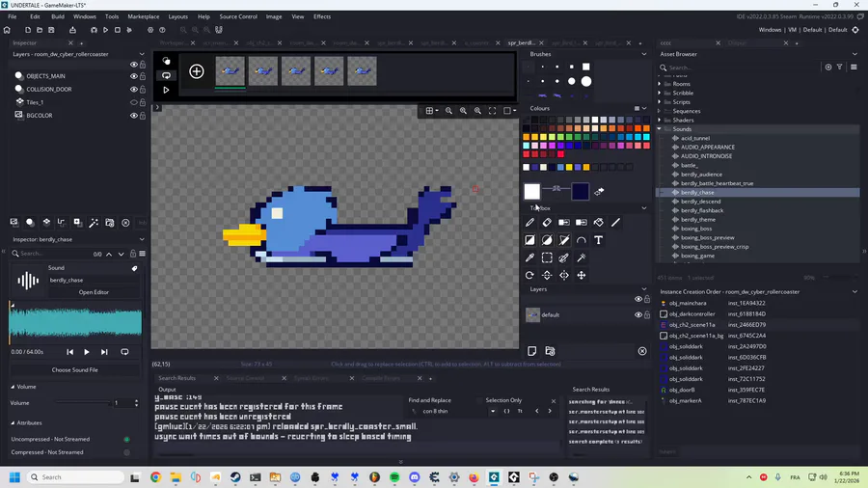Pick the white primary colour swatch
This screenshot has height=488, width=868.
(532, 191)
